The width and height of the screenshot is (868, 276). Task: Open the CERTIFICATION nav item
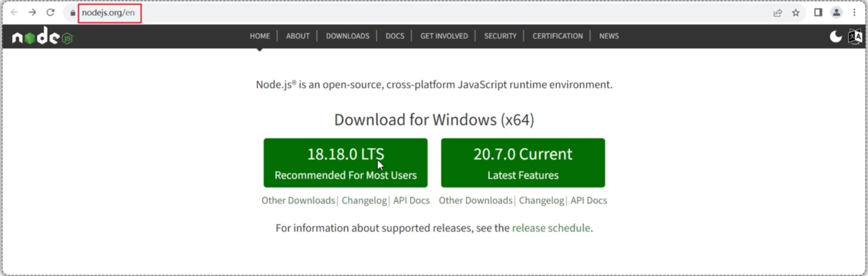(558, 36)
